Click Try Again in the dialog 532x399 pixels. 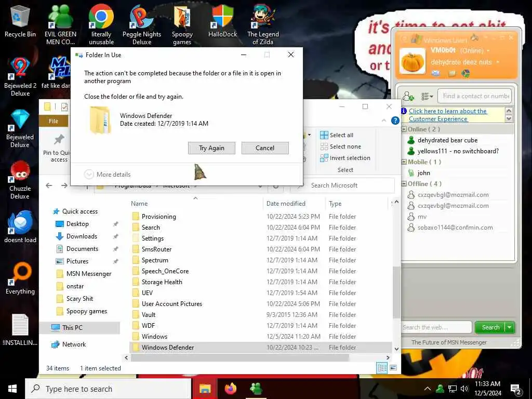pos(212,148)
